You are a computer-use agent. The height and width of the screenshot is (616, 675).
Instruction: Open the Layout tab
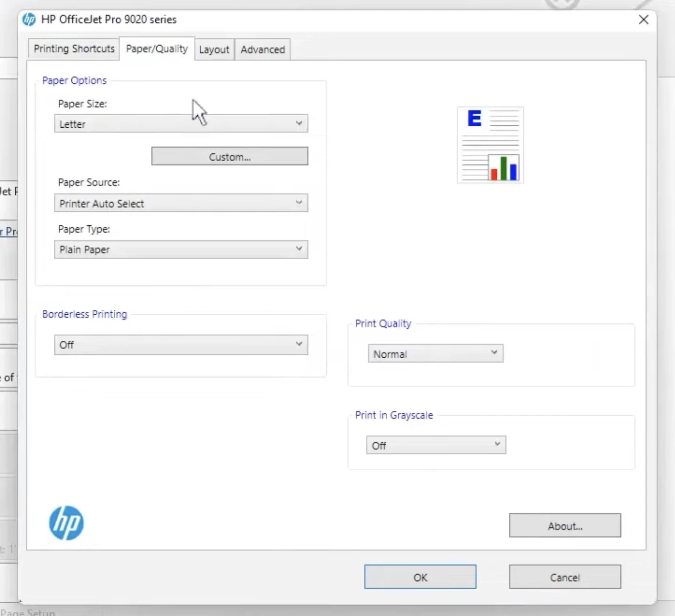pyautogui.click(x=214, y=50)
